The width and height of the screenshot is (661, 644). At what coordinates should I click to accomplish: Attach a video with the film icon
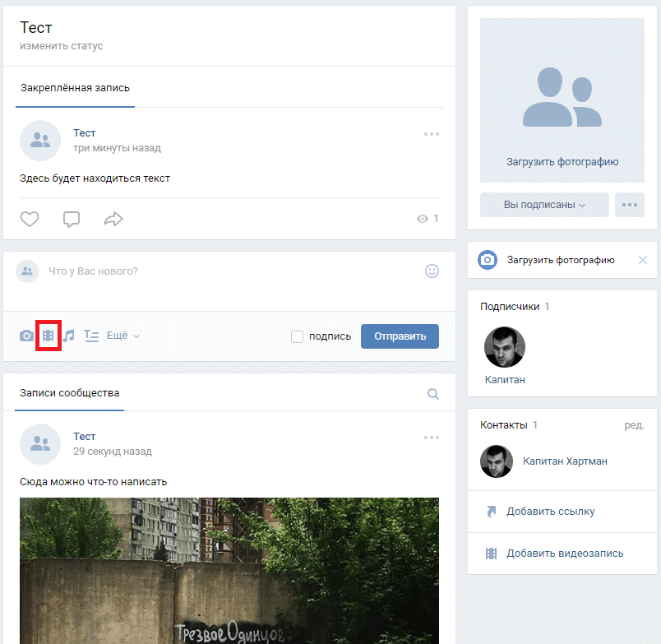tap(48, 336)
